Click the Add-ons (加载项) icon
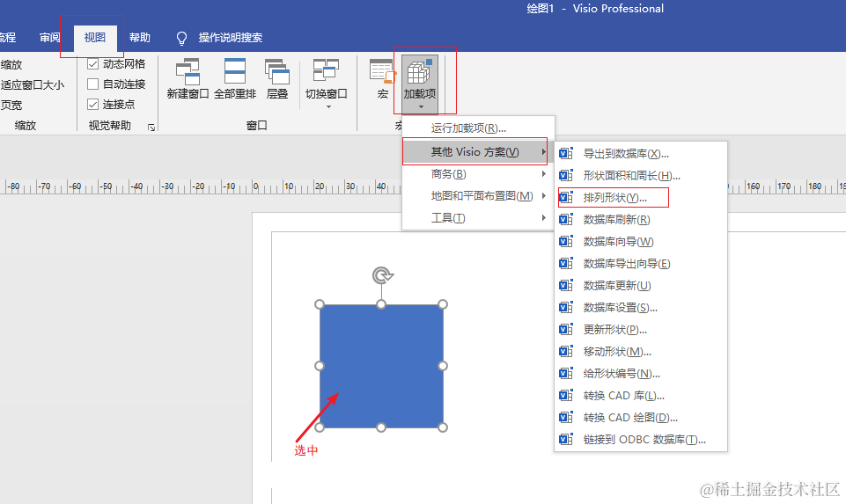Screen dimensions: 846x504 tap(419, 72)
